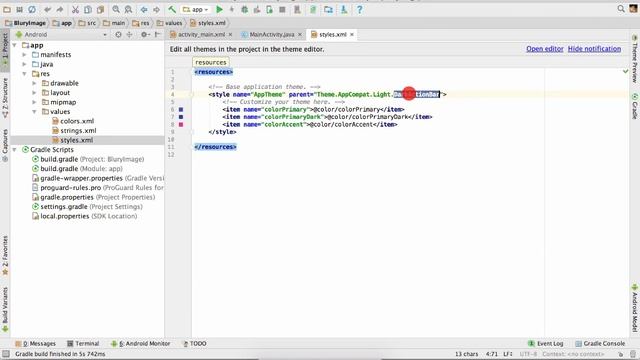Image resolution: width=640 pixels, height=360 pixels.
Task: Close the styles.xml tab
Action: [x=352, y=35]
